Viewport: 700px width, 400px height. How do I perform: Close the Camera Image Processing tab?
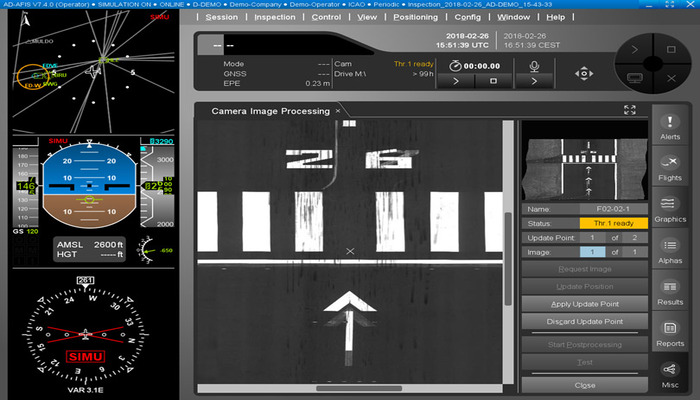[338, 110]
